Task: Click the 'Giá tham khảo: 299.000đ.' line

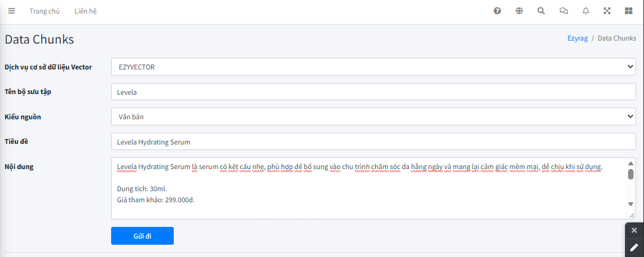Action: tap(156, 200)
